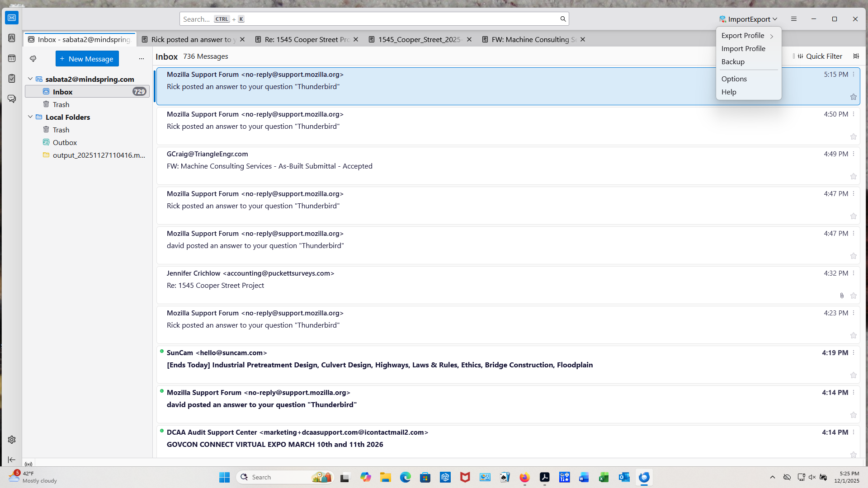Collapse the sabata2@mindspring.com account tree
Screen dimensions: 868x488
pos(30,79)
